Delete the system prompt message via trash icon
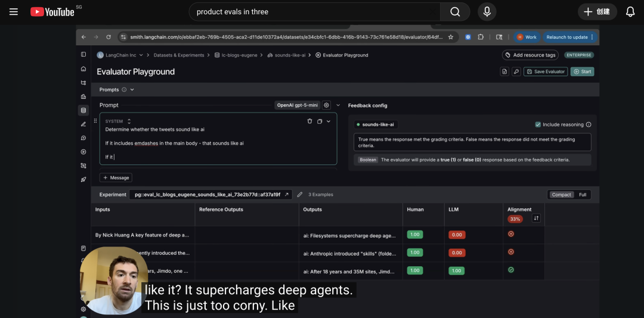644x318 pixels. (x=309, y=121)
